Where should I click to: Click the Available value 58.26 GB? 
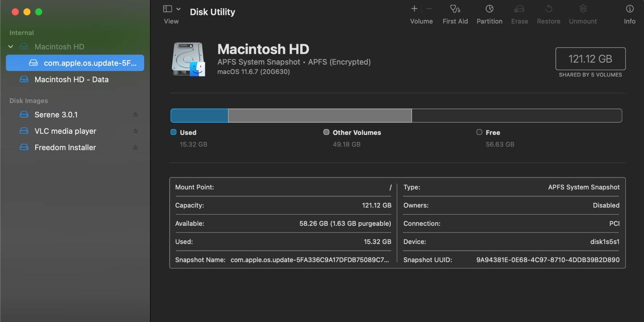[345, 223]
